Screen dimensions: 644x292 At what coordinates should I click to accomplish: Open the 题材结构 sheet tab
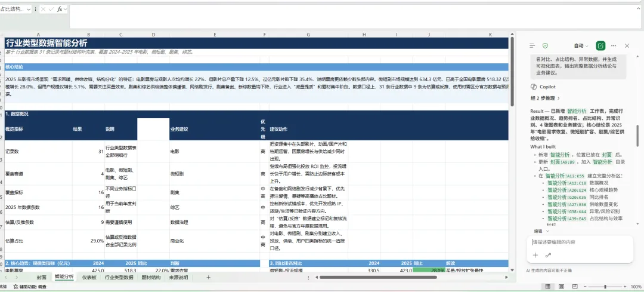click(x=151, y=278)
